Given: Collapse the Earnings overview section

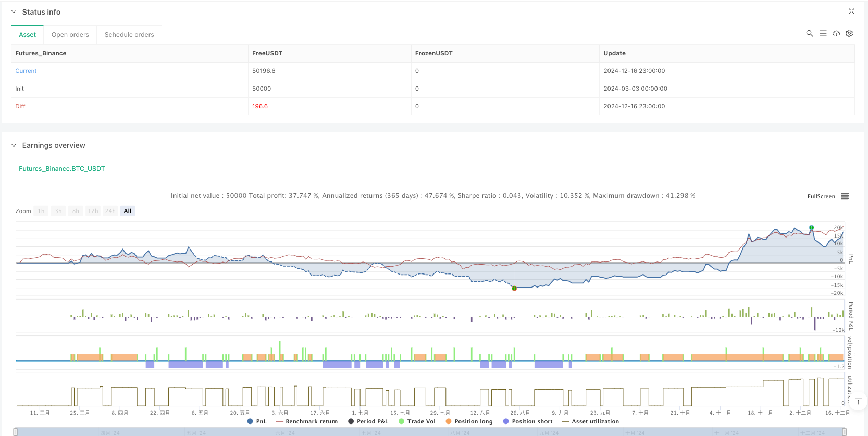Looking at the screenshot, I should click(x=14, y=145).
